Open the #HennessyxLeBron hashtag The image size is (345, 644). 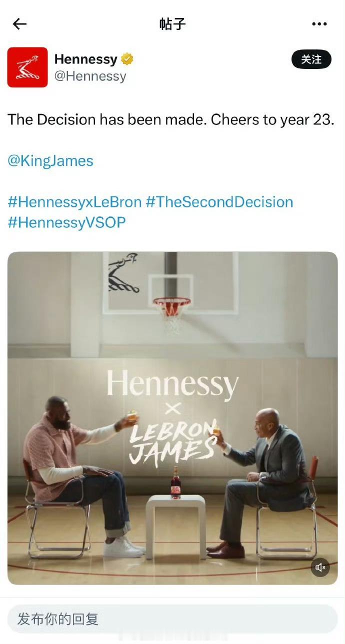(x=74, y=202)
